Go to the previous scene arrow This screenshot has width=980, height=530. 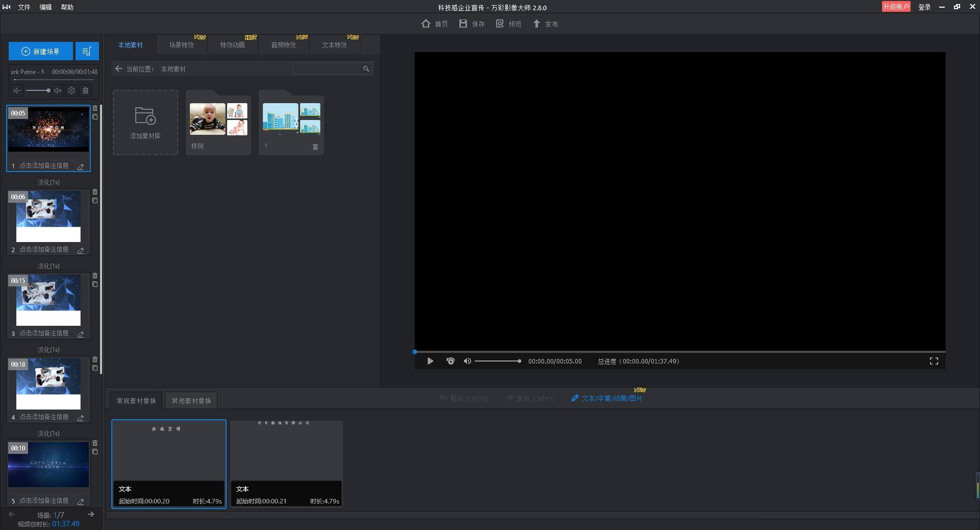coord(12,514)
